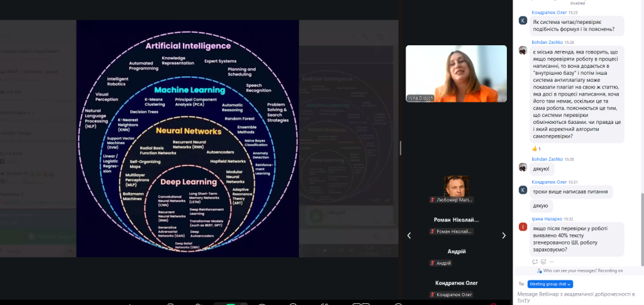Click Bohdan Zashko's avatar beside long message
Image resolution: width=644 pixels, height=305 pixels.
(x=522, y=50)
